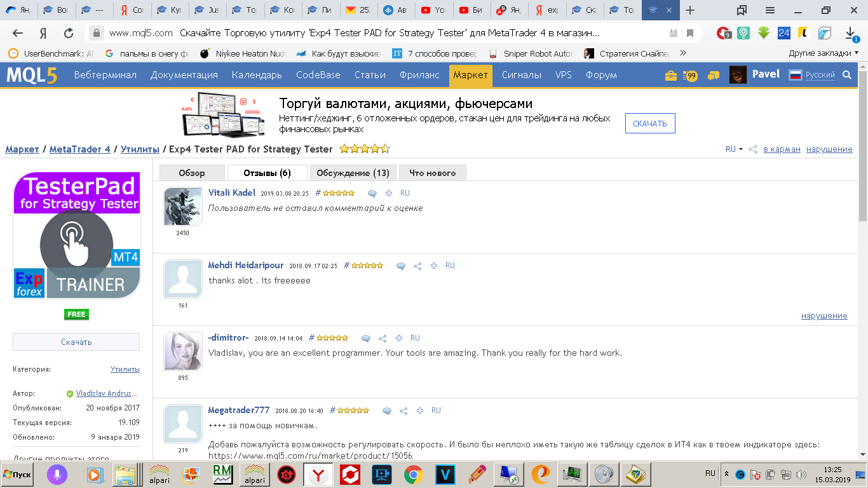Open Megatrader777 user profile
The height and width of the screenshot is (488, 868).
[239, 410]
